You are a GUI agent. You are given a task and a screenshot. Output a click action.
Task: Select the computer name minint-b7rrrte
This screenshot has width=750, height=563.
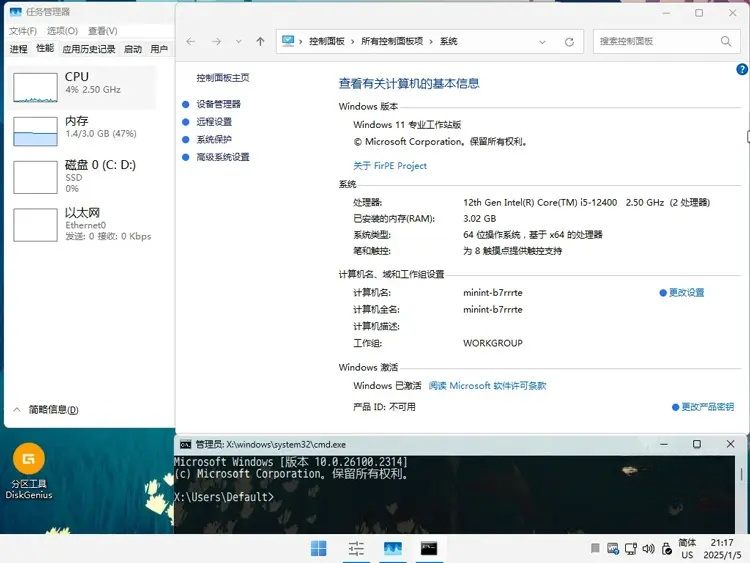pos(493,293)
